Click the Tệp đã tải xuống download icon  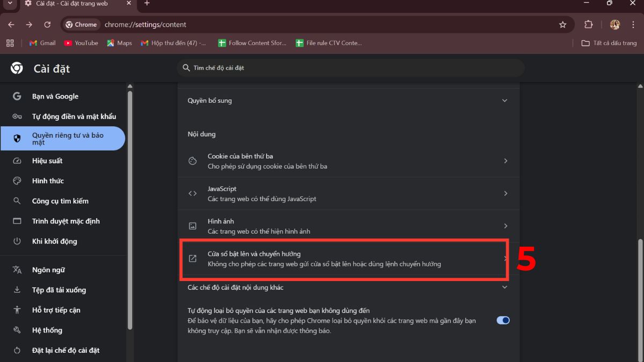17,290
